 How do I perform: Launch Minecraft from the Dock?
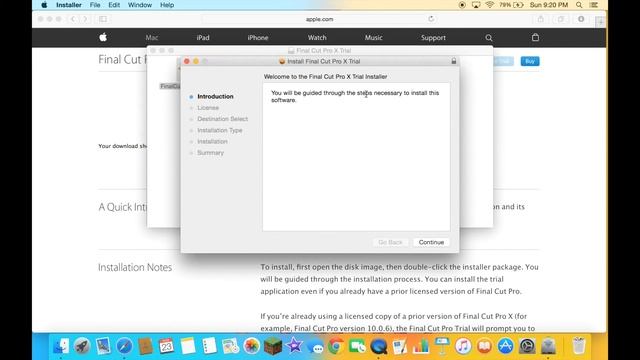coord(273,346)
